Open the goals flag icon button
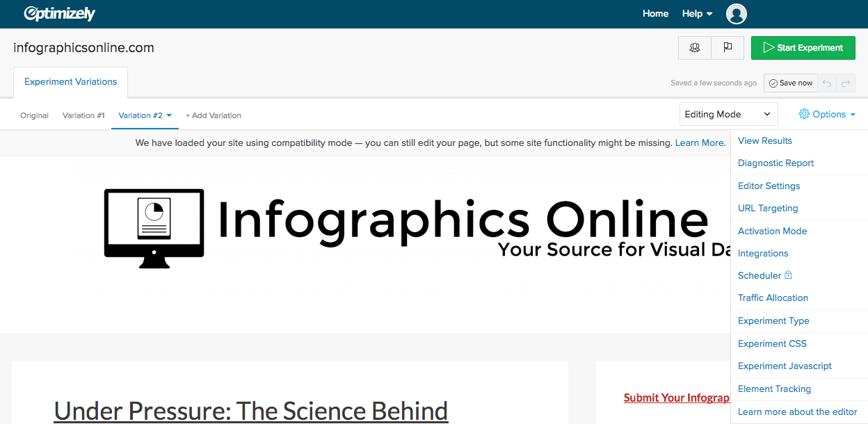This screenshot has height=424, width=868. pyautogui.click(x=728, y=48)
